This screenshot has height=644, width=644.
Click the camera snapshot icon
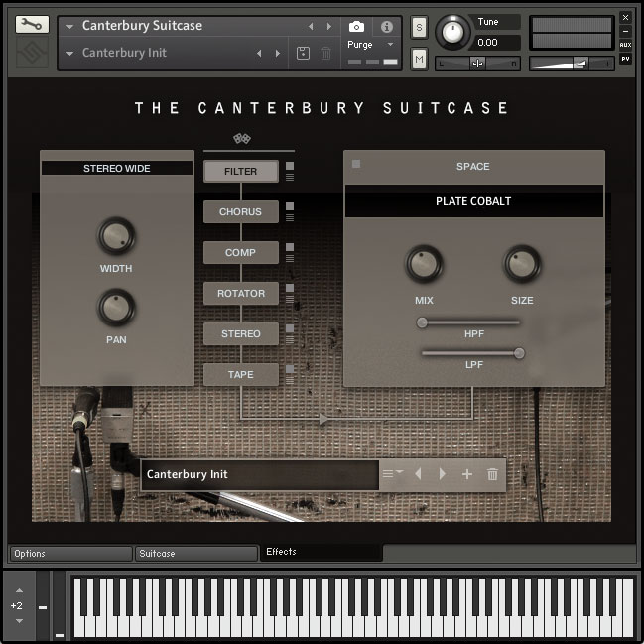(x=356, y=27)
